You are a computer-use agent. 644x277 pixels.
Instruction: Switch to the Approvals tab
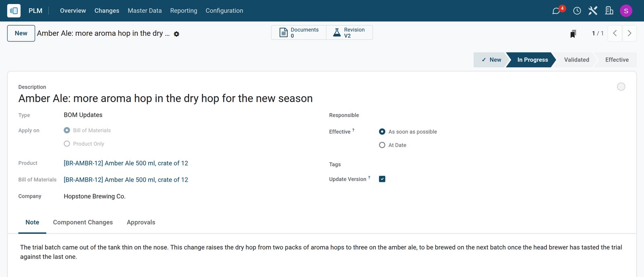[x=141, y=222]
